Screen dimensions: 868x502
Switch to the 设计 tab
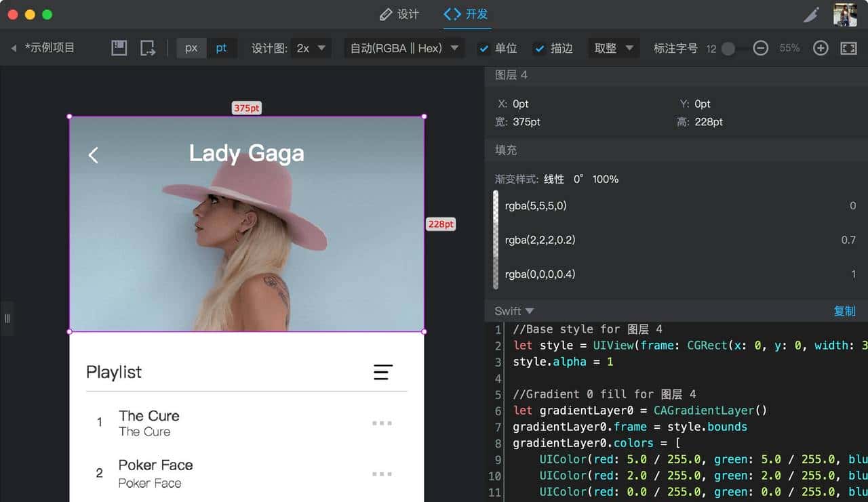point(399,14)
